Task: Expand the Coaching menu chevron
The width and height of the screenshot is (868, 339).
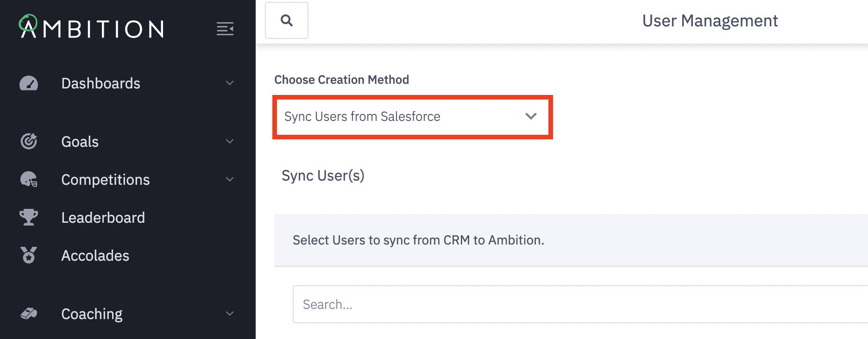Action: coord(230,314)
